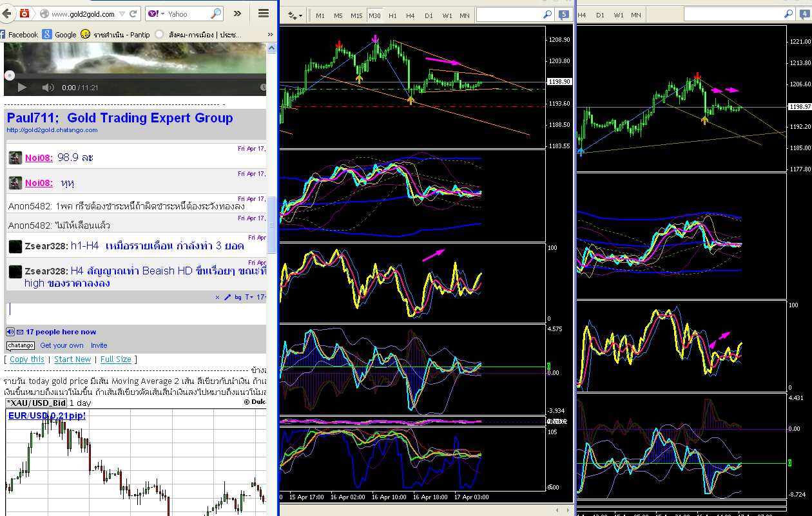The width and height of the screenshot is (812, 516).
Task: Click 'Get your own' link
Action: pyautogui.click(x=62, y=346)
